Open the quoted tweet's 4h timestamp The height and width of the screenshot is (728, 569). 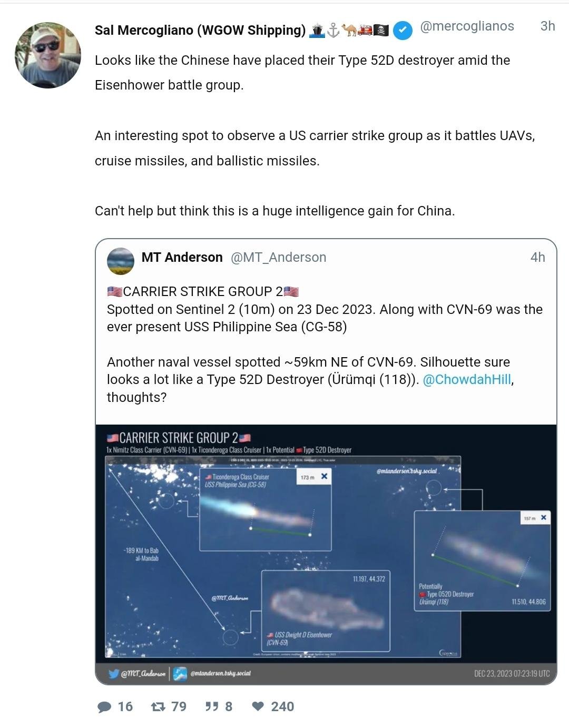537,257
